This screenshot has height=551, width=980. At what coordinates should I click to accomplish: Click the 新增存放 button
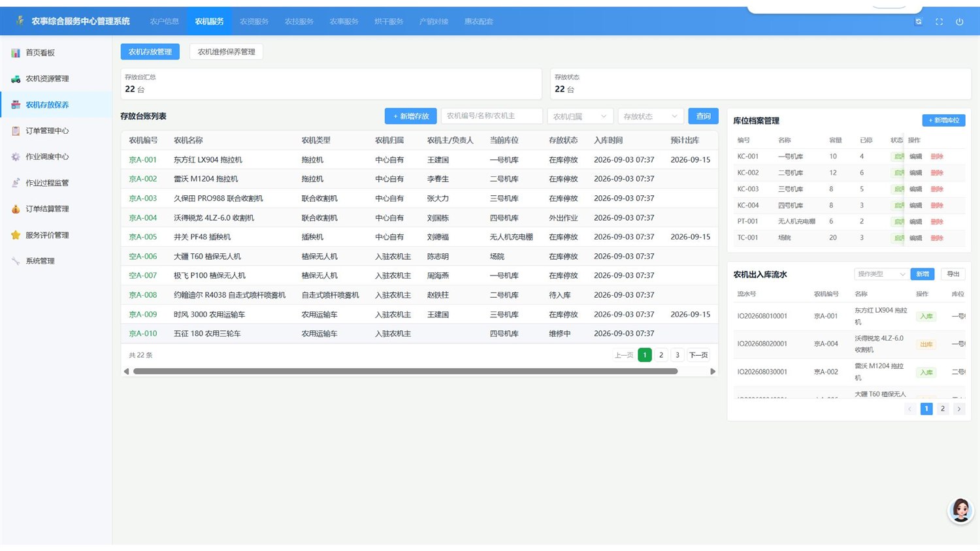click(x=411, y=116)
